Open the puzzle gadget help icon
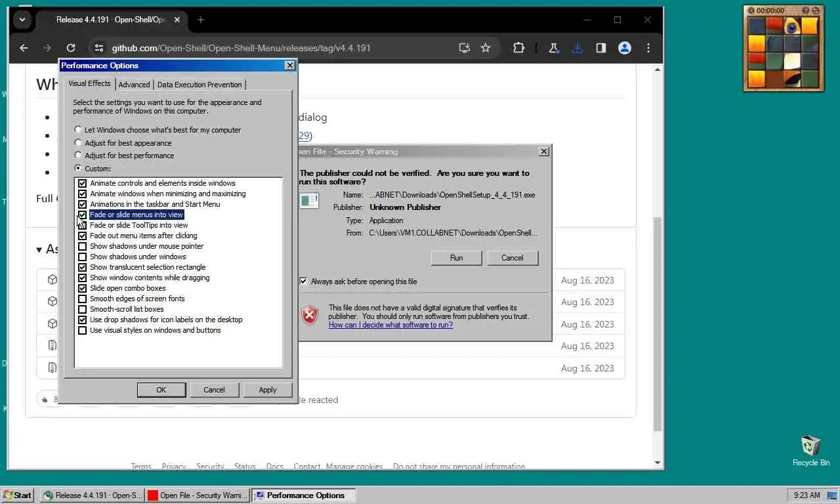840x504 pixels. tap(805, 10)
